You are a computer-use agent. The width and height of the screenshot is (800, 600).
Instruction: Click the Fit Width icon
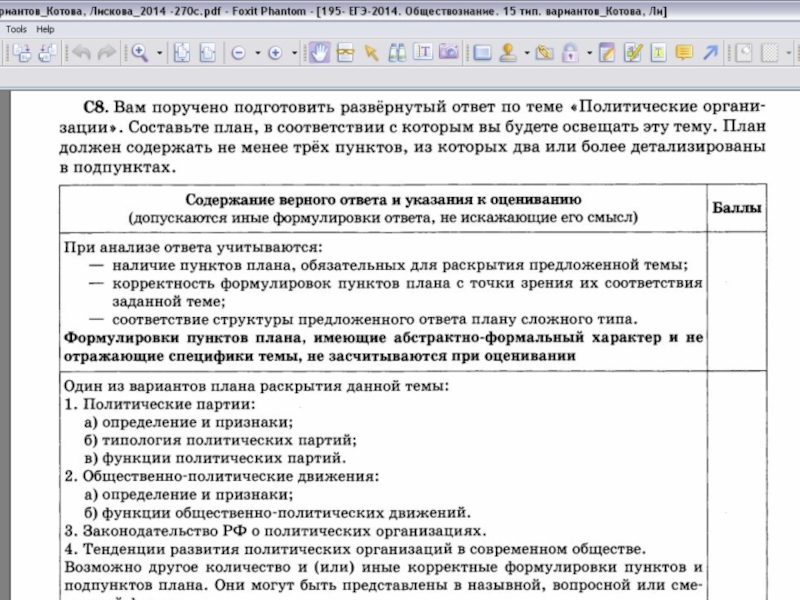(207, 53)
